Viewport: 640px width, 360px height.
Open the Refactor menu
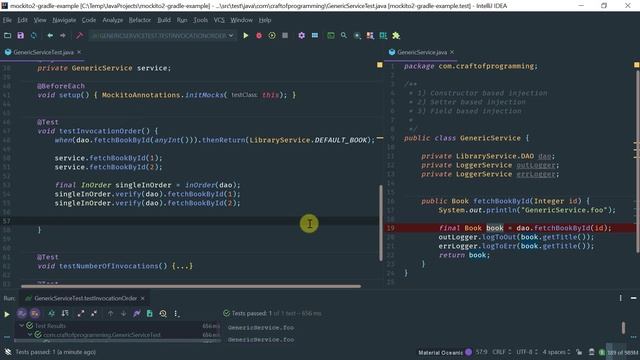click(x=140, y=20)
